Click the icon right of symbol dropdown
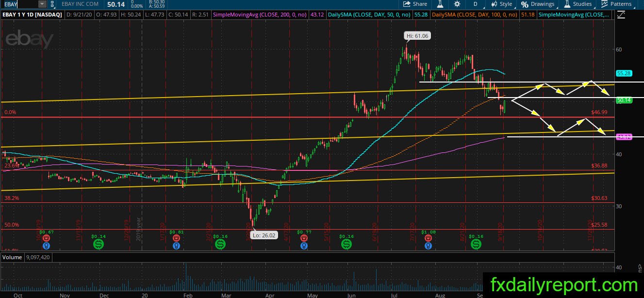Screen dimensions: 644x298 pos(52,4)
